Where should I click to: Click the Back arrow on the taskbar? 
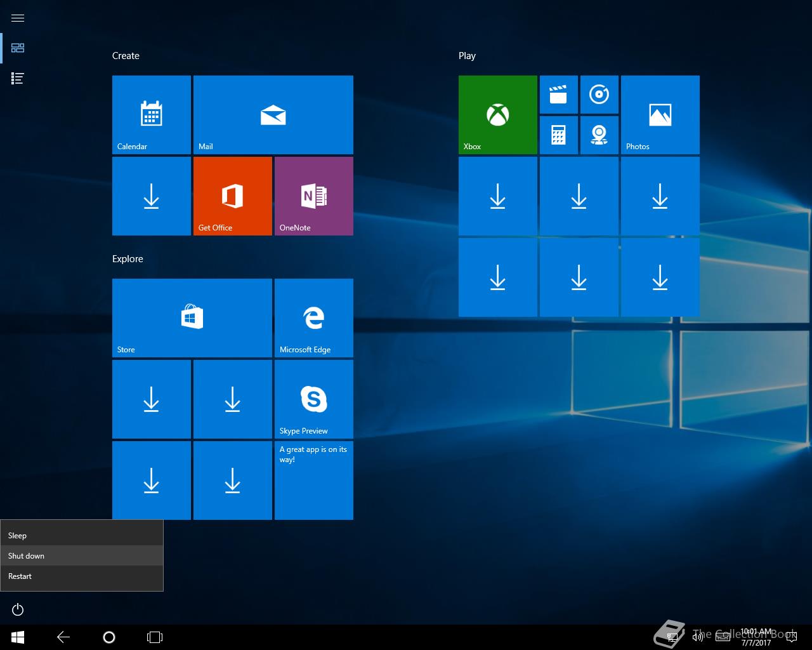point(63,637)
